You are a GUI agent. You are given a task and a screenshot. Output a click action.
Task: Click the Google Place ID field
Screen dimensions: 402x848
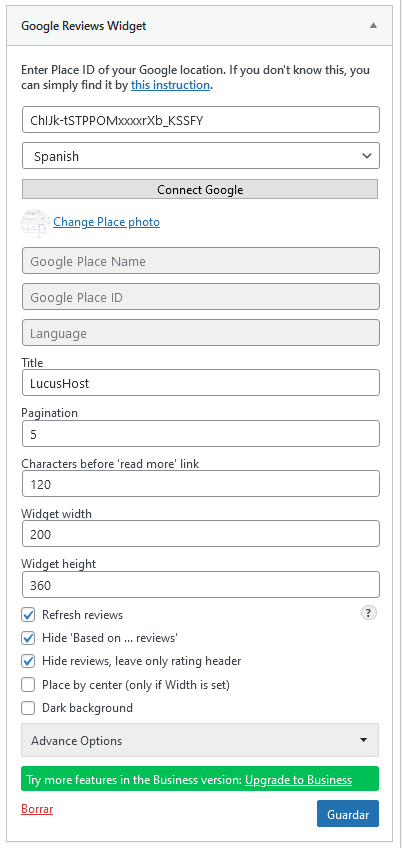pos(201,297)
